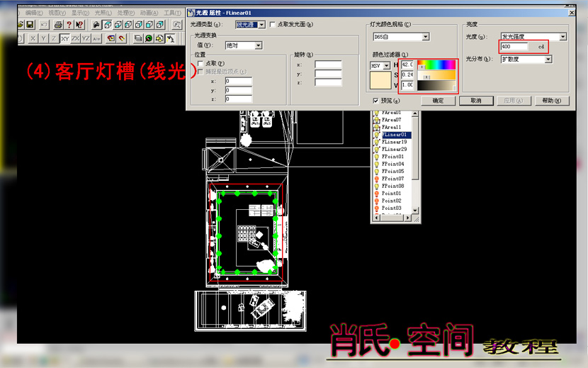Click the Save floppy disk icon

[30, 25]
